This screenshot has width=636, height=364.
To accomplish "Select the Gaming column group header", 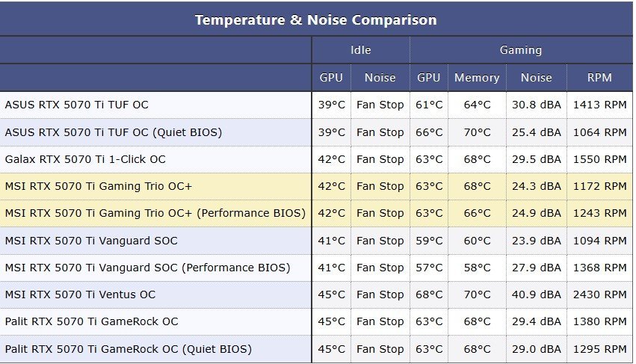I will pos(521,50).
